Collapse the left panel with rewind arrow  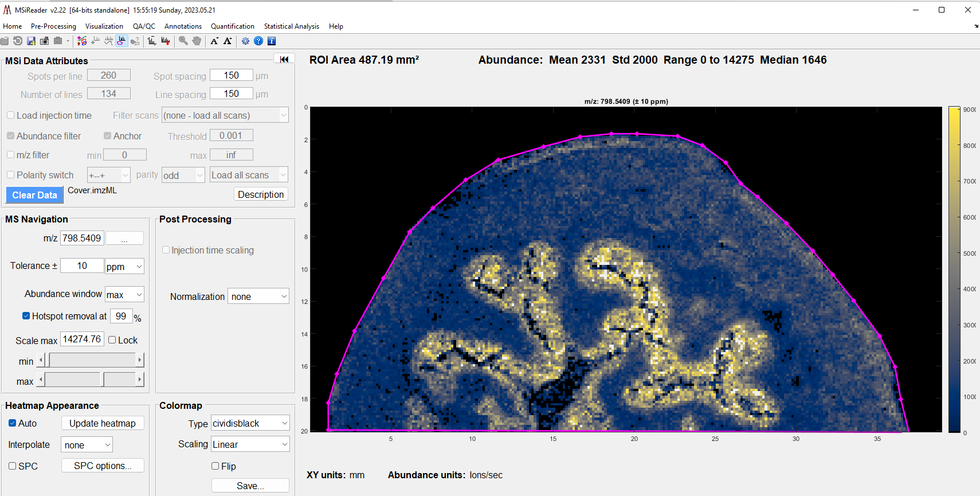[284, 59]
